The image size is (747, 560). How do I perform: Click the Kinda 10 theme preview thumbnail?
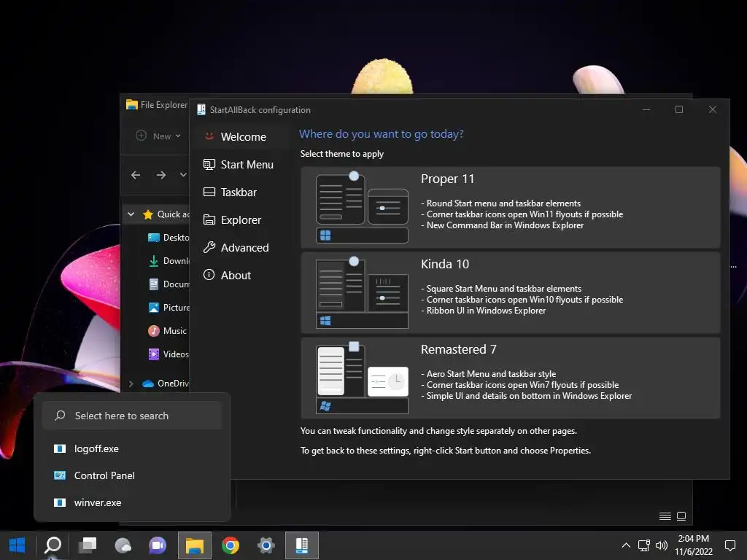pos(362,293)
